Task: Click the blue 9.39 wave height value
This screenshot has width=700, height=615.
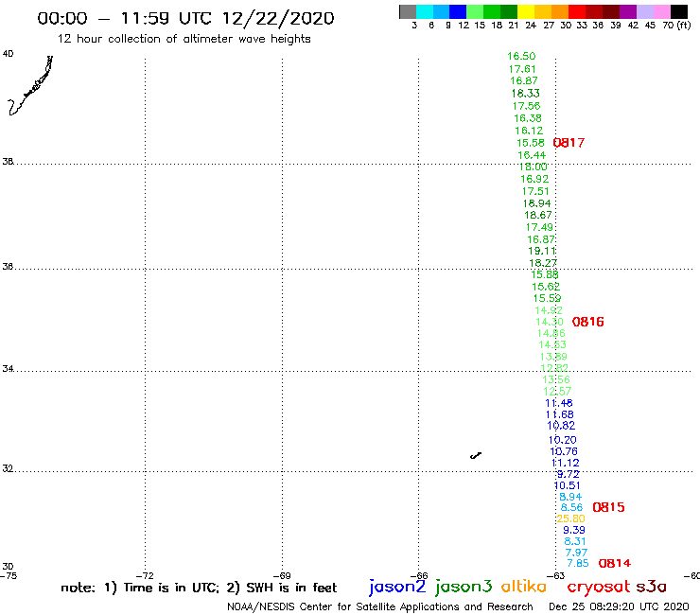Action: pyautogui.click(x=574, y=530)
